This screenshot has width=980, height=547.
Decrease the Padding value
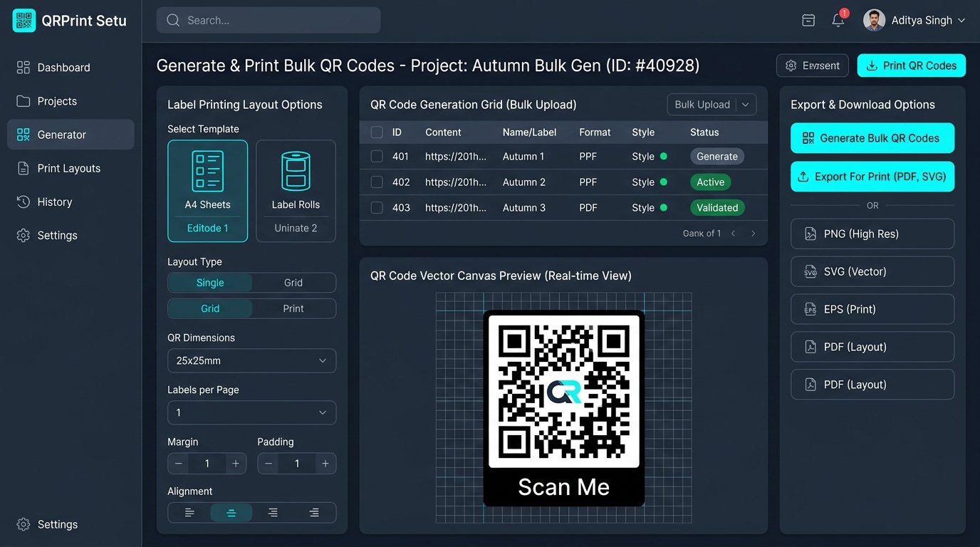pos(269,464)
